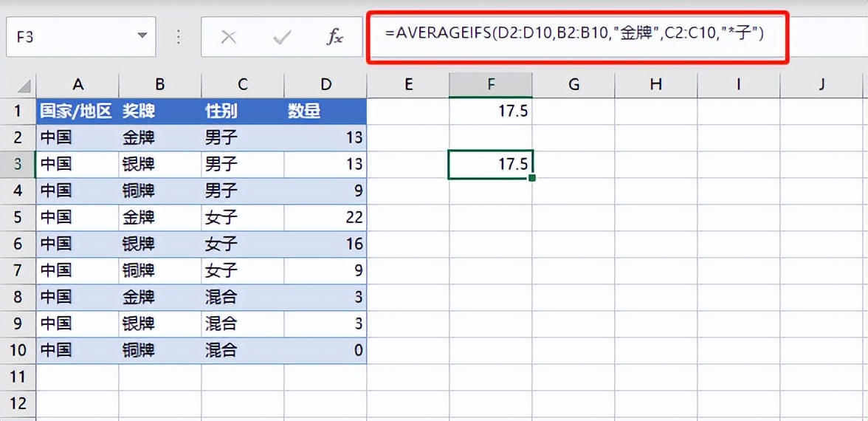Viewport: 868px width, 421px height.
Task: Click the 数量 header cell
Action: click(x=325, y=112)
